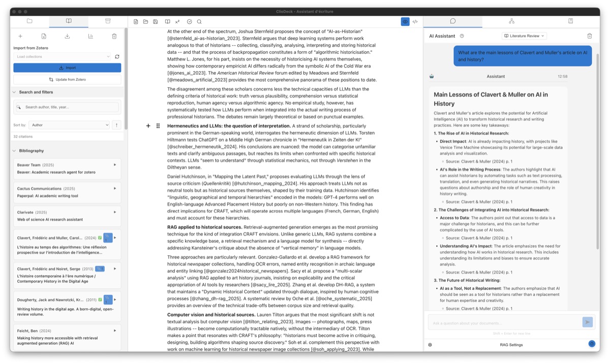This screenshot has width=610, height=364.
Task: Save the document with floppy icon
Action: point(155,22)
